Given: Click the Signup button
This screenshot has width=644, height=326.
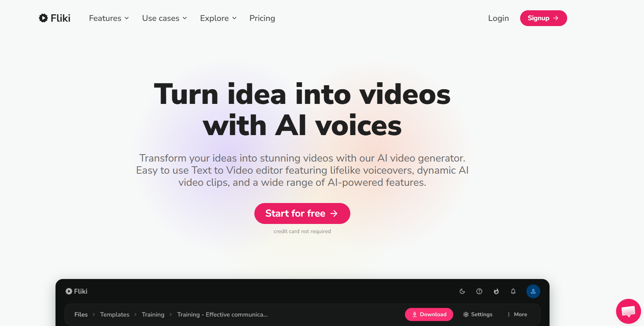Looking at the screenshot, I should pos(543,18).
